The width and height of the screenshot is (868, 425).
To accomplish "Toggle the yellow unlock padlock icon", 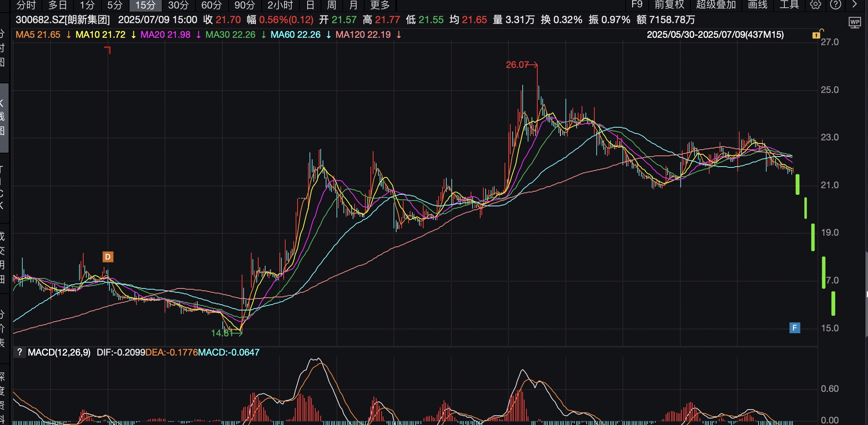I will click(x=817, y=34).
